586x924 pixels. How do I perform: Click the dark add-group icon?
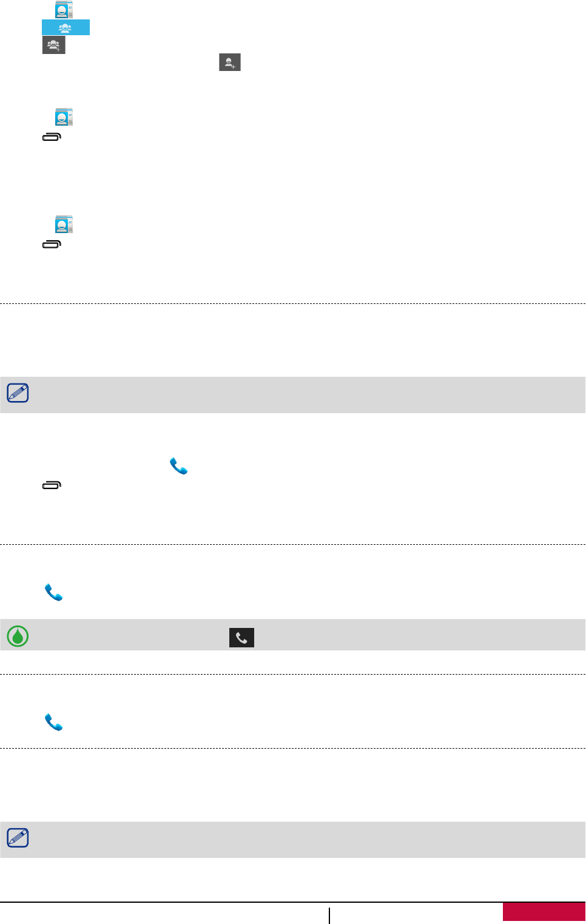click(x=53, y=45)
